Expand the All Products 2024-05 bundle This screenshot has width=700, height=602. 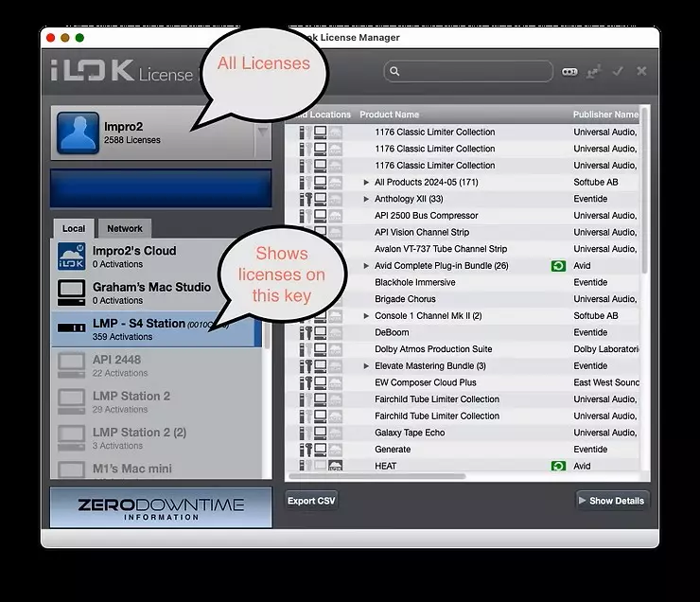pos(367,183)
